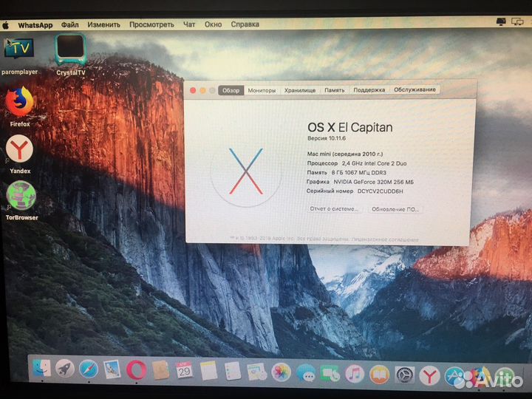The width and height of the screenshot is (532, 399).
Task: Click the NVIDIA GeForce 320M 256 МБ value
Action: click(x=374, y=182)
